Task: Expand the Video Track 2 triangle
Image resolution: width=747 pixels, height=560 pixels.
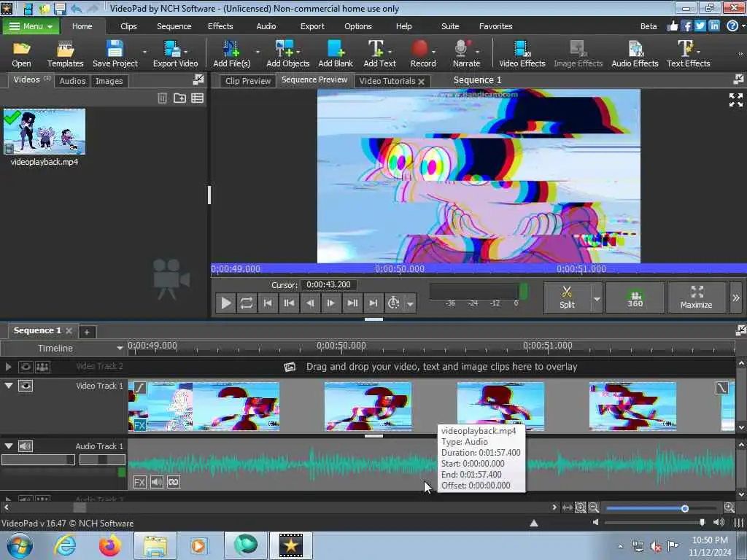Action: (8, 367)
